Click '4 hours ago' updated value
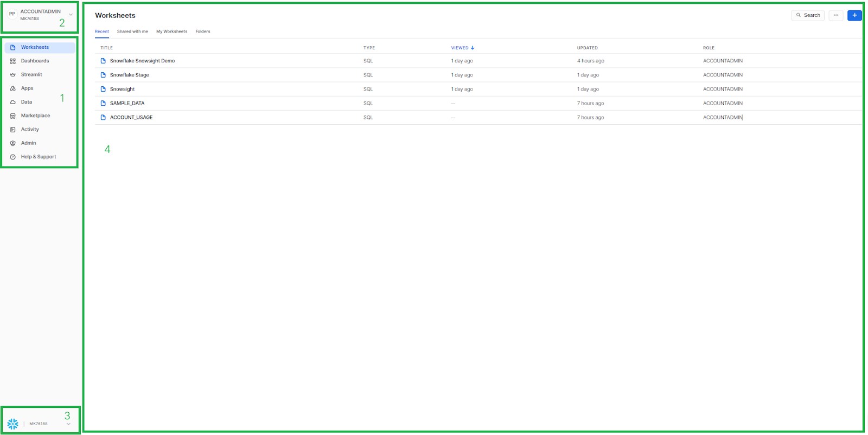This screenshot has height=435, width=868. pyautogui.click(x=591, y=61)
